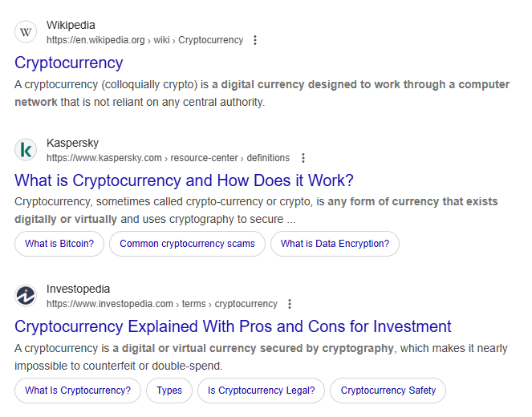Click "What is Data Encryption?" sitelink
Screen dimensions: 532x417
coord(335,244)
